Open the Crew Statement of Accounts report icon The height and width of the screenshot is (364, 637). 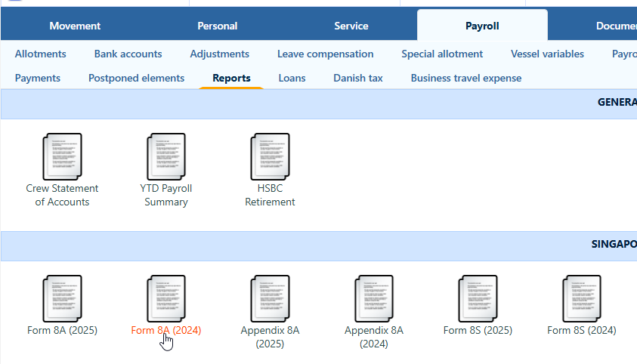(x=62, y=156)
